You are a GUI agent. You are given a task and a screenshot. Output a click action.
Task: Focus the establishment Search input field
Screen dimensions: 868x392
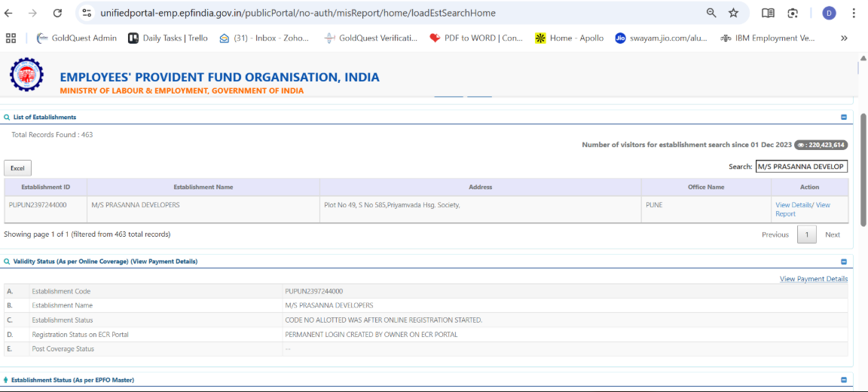click(x=801, y=167)
